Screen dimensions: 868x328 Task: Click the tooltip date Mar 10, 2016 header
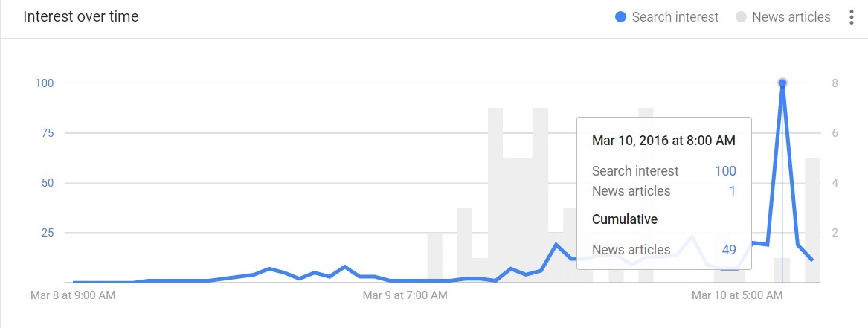(x=663, y=139)
